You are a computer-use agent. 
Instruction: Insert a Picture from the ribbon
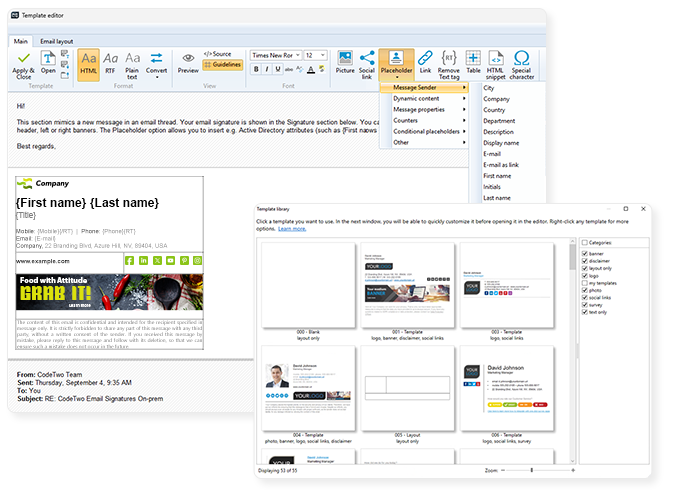pos(345,62)
